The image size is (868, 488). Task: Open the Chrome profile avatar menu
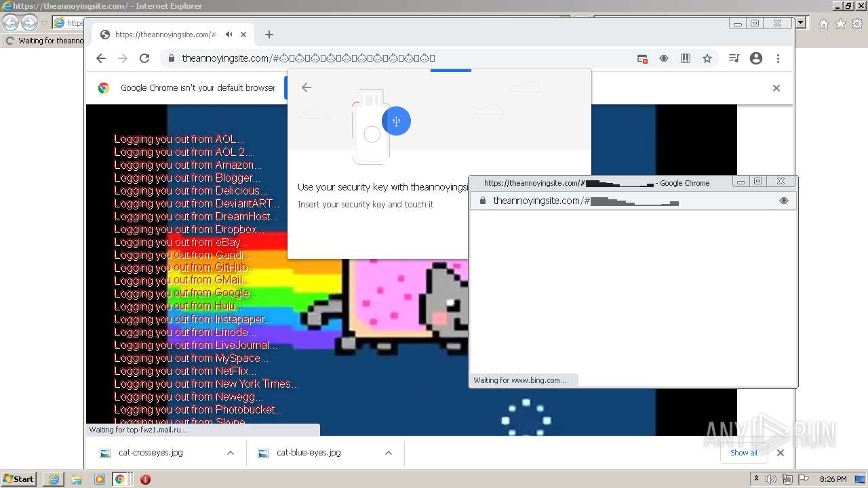point(756,58)
